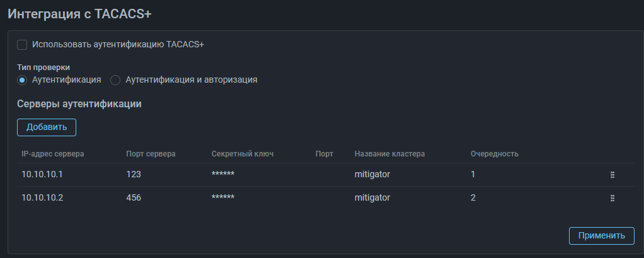Click the Порт column header
644x258 pixels.
[x=324, y=153]
